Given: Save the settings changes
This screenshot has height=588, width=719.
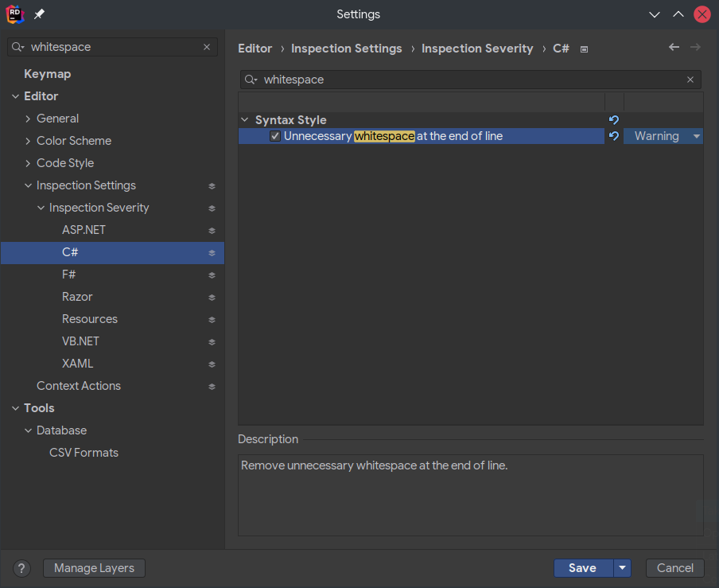Looking at the screenshot, I should pos(583,568).
